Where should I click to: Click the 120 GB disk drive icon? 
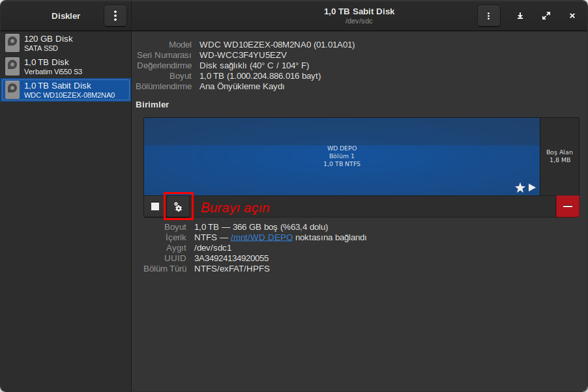(12, 43)
